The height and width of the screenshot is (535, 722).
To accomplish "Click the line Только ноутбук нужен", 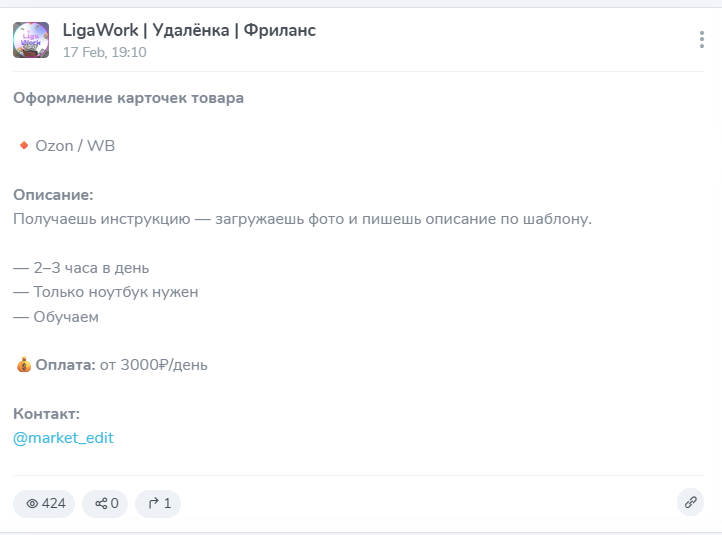I will click(x=105, y=292).
